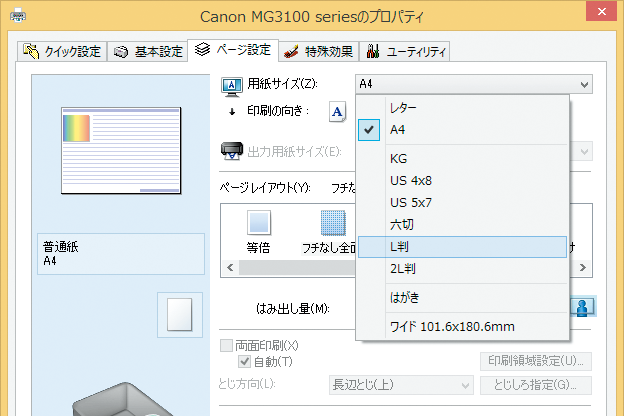The width and height of the screenshot is (624, 416).
Task: Click the 印刷領域設定 button
Action: (x=536, y=361)
